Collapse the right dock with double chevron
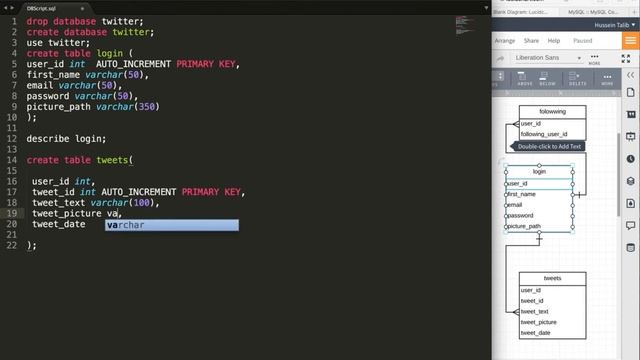This screenshot has height=360, width=640. [631, 75]
